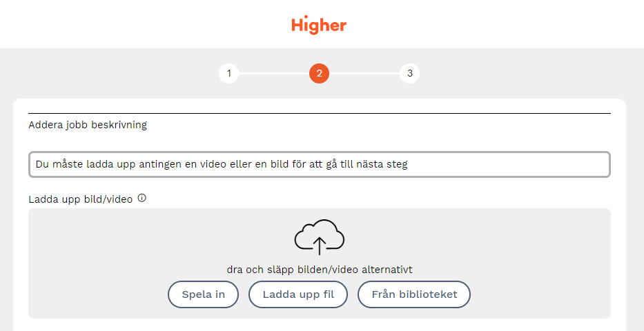Click the Ladda upp bild/video label
The height and width of the screenshot is (331, 644).
[x=80, y=199]
